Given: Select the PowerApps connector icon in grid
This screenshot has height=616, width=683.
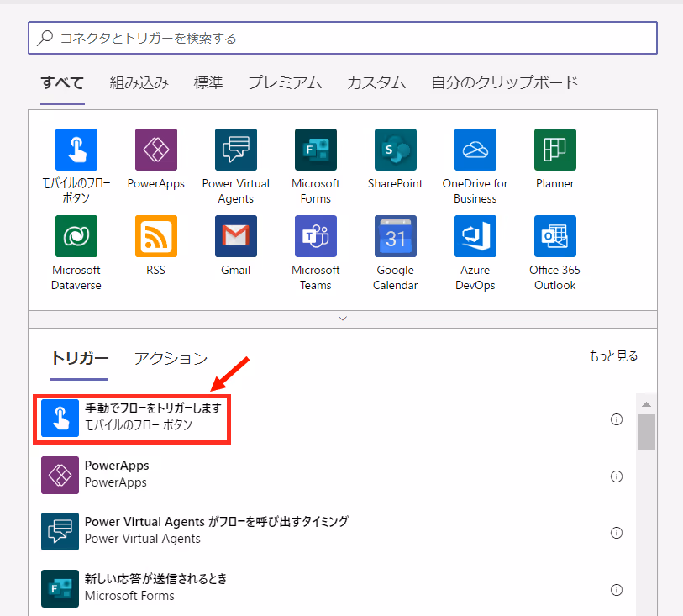Looking at the screenshot, I should (x=156, y=150).
